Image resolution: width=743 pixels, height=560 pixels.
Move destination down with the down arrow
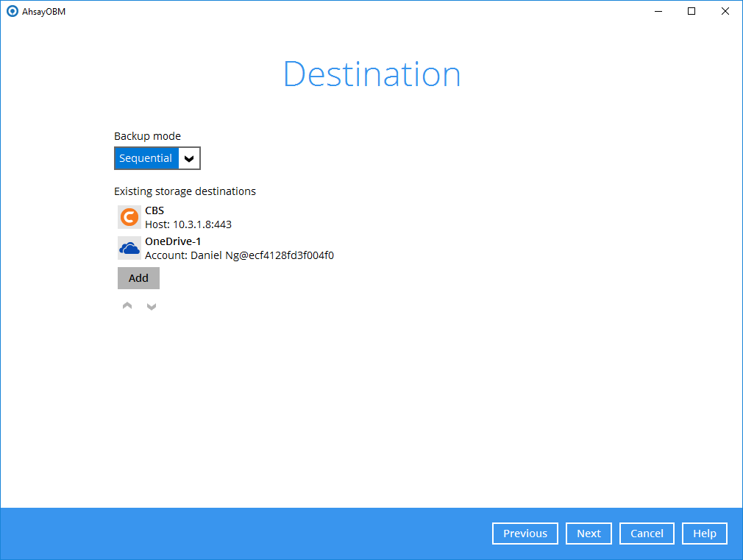(x=152, y=306)
